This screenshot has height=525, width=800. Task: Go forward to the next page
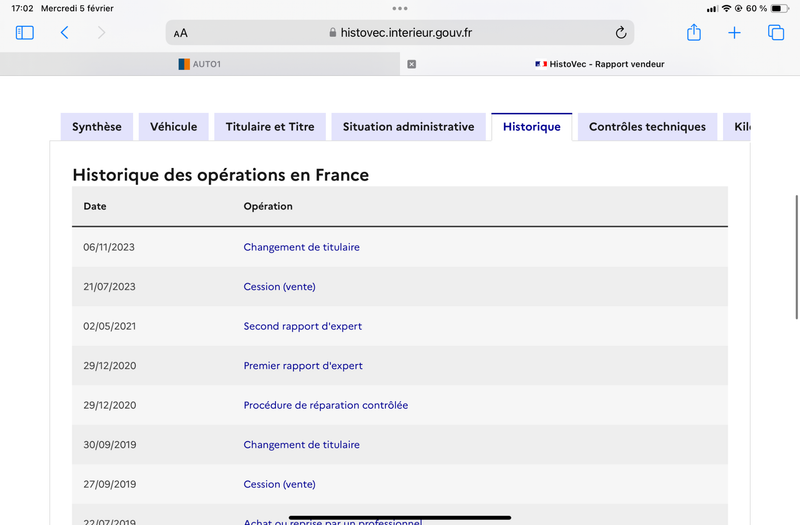[x=102, y=33]
